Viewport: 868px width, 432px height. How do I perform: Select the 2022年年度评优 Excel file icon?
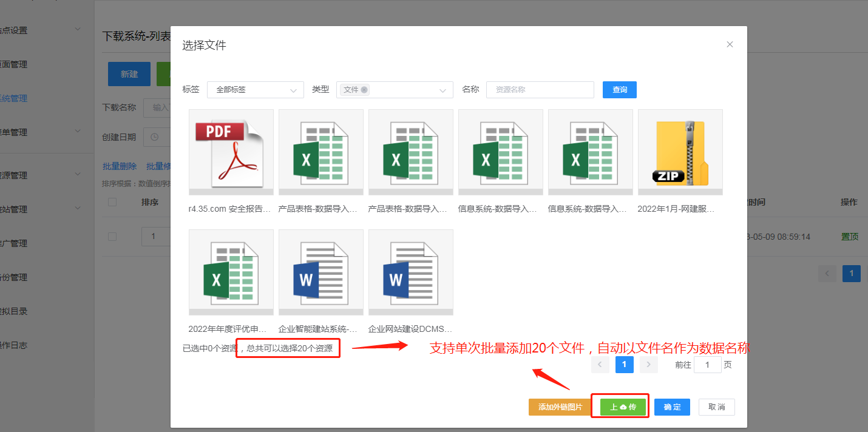click(x=231, y=272)
